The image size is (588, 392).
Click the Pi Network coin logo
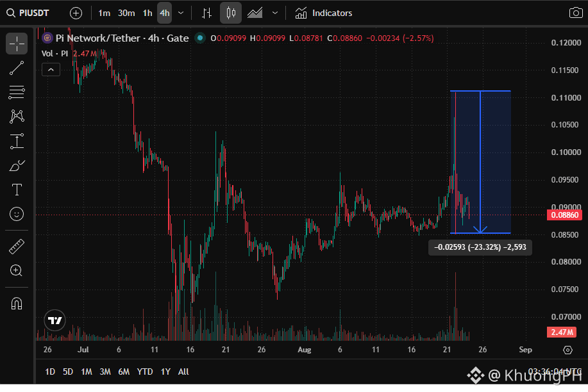[x=47, y=38]
